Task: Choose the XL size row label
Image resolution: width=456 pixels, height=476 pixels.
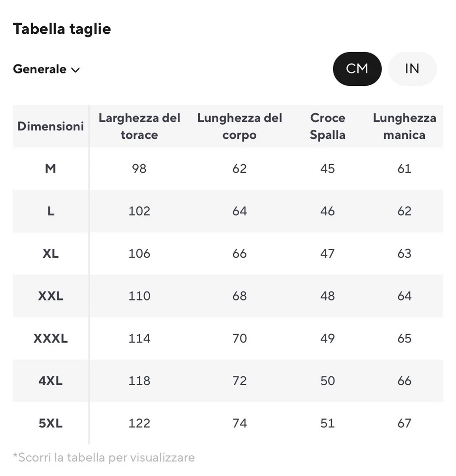Action: coord(51,253)
